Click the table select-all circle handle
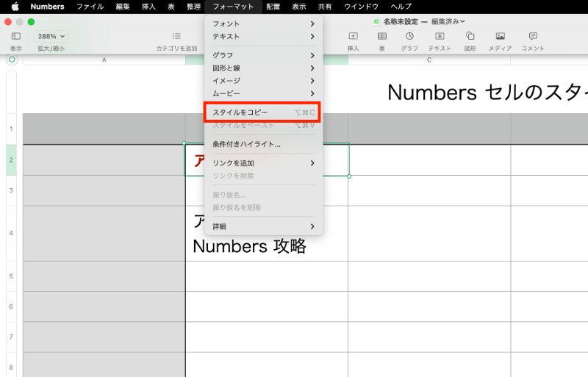The image size is (588, 377). tap(12, 60)
